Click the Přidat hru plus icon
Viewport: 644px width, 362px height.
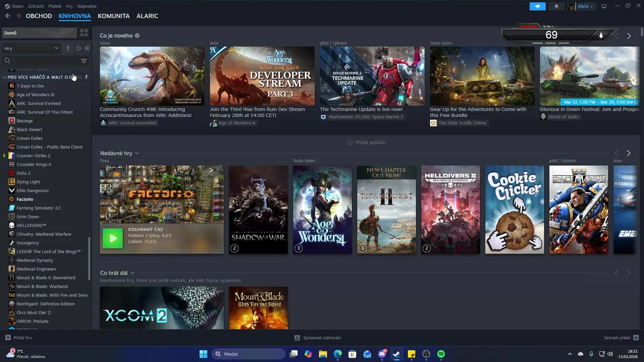[8, 338]
